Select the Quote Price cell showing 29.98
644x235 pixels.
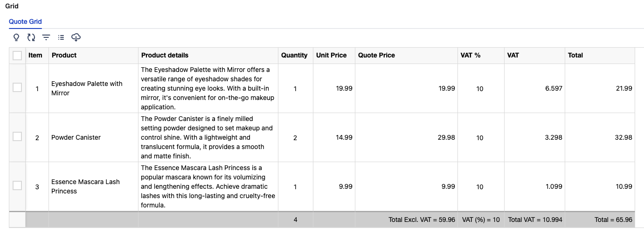tap(406, 137)
